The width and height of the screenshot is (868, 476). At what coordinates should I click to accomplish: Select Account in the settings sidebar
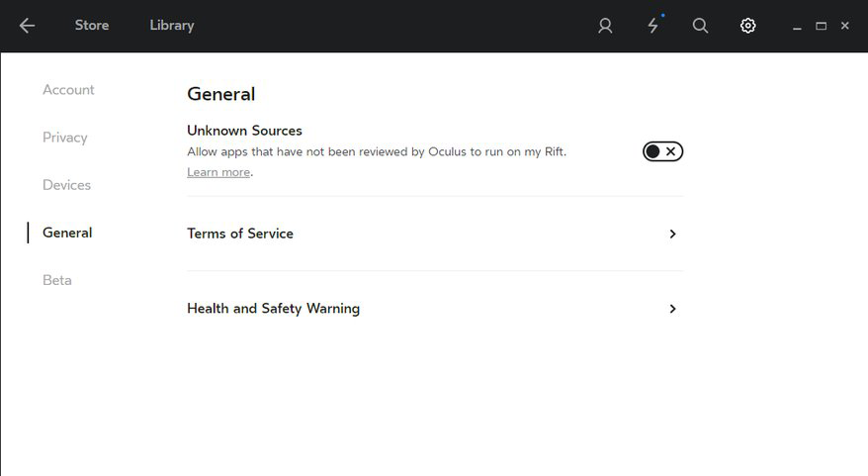point(68,90)
